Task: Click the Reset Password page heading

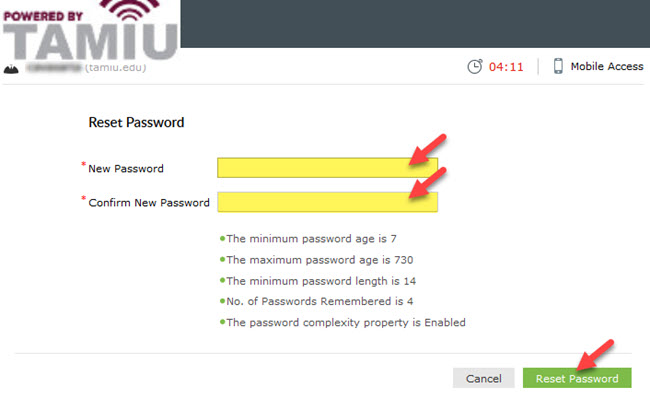Action: coord(136,122)
